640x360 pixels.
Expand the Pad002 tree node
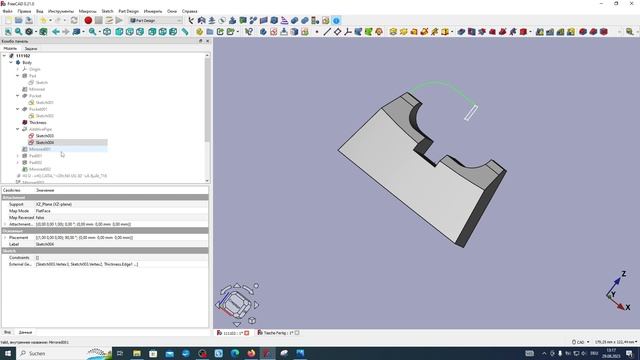click(x=18, y=162)
